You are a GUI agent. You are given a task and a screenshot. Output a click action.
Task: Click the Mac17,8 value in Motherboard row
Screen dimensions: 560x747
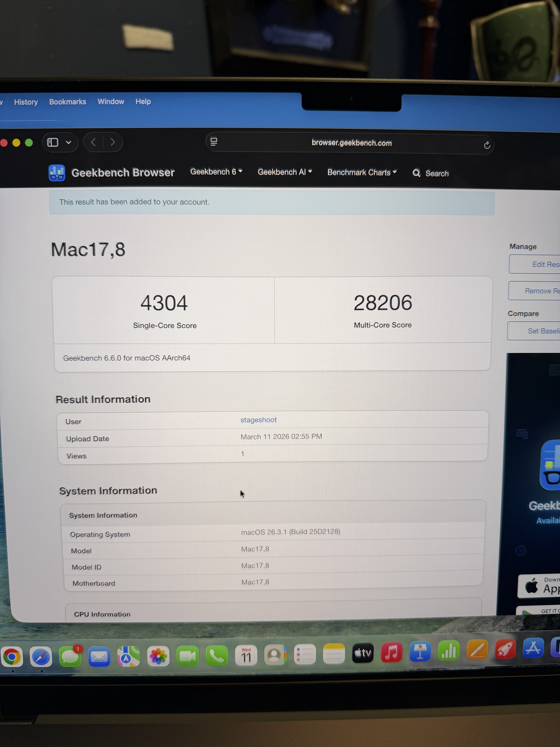(255, 582)
